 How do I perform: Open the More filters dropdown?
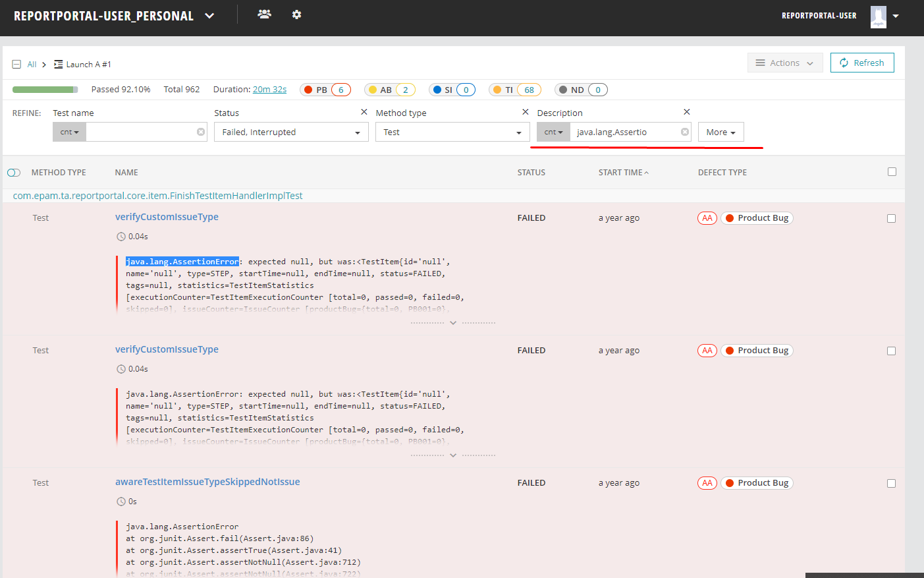[720, 131]
